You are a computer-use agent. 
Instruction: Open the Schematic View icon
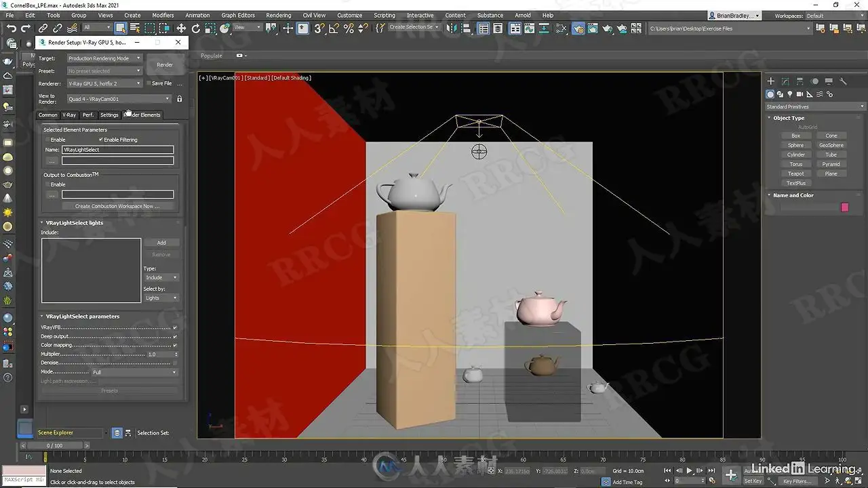tap(543, 28)
